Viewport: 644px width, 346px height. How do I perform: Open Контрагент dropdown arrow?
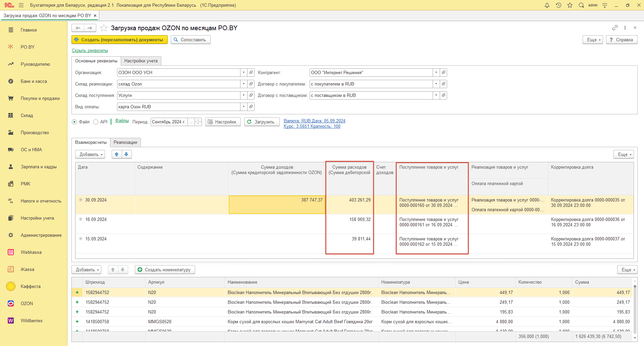tap(436, 72)
